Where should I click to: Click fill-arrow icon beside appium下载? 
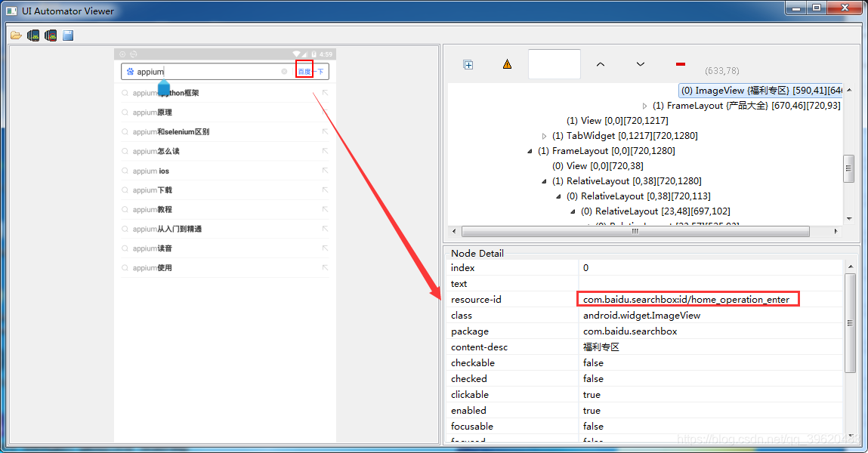pos(325,190)
